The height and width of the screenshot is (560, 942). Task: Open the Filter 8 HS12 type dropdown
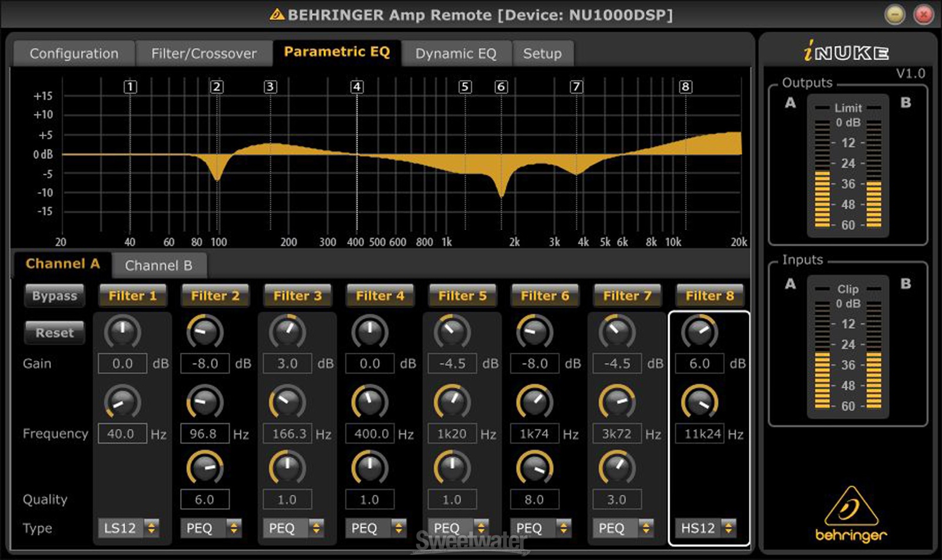[x=706, y=528]
